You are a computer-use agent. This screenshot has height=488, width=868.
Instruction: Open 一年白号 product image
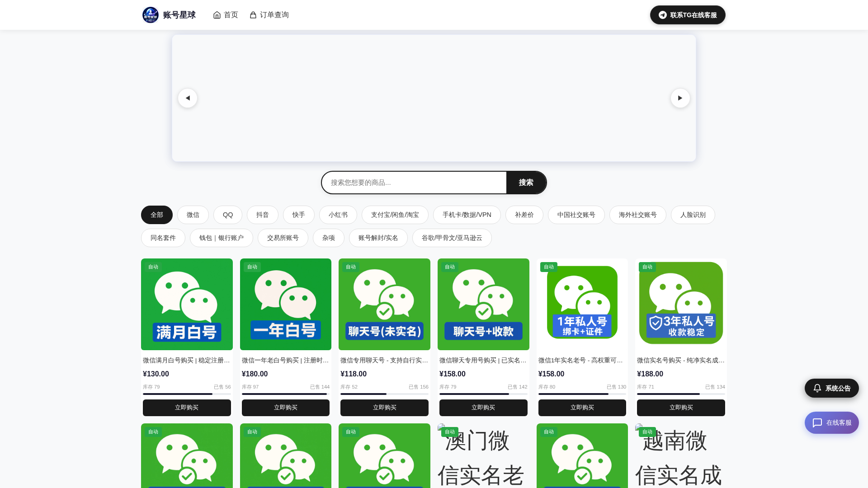(286, 304)
